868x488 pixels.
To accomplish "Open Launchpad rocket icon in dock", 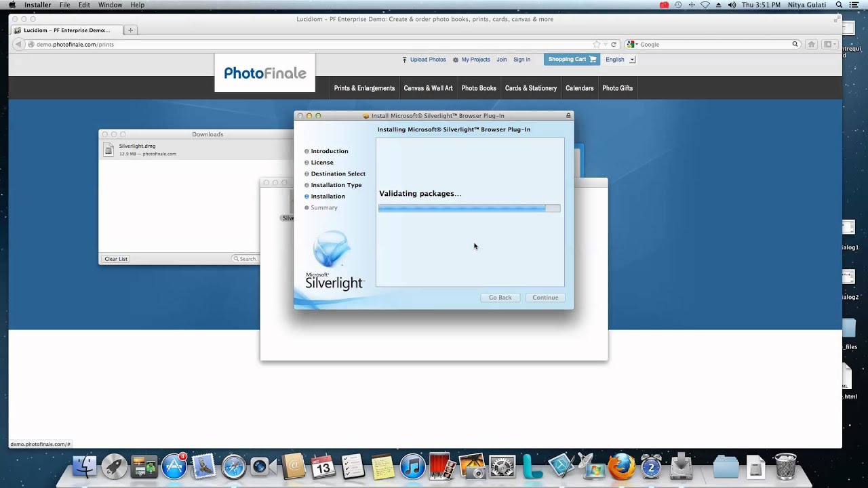I will click(114, 466).
